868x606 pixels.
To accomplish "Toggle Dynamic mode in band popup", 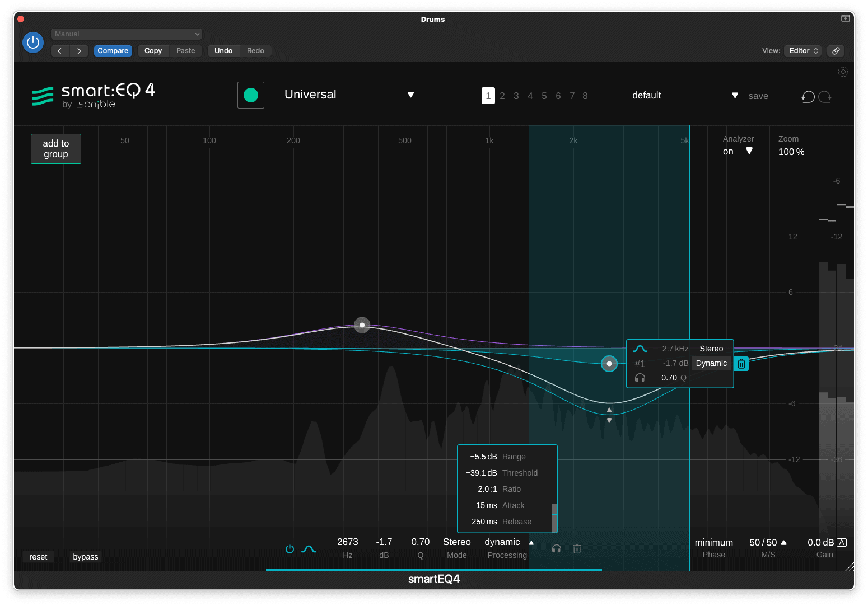I will pyautogui.click(x=711, y=363).
